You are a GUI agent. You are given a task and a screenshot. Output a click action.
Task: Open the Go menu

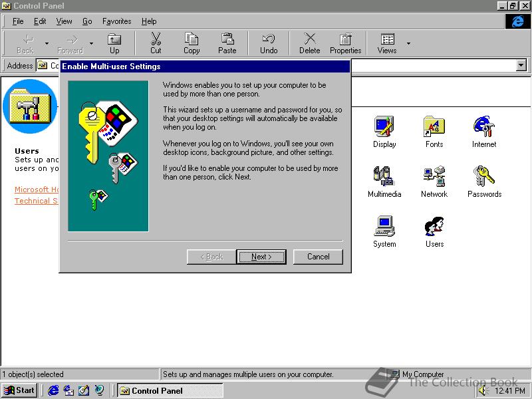click(87, 21)
